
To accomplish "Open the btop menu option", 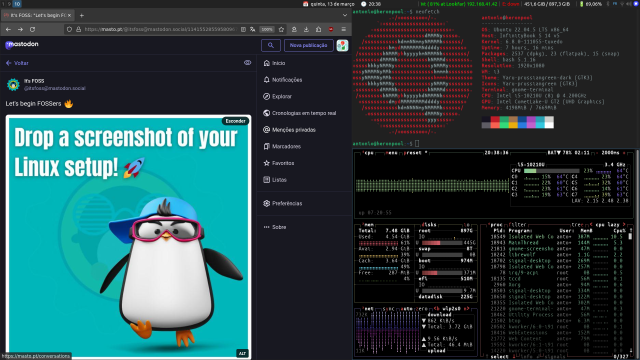I will click(391, 153).
